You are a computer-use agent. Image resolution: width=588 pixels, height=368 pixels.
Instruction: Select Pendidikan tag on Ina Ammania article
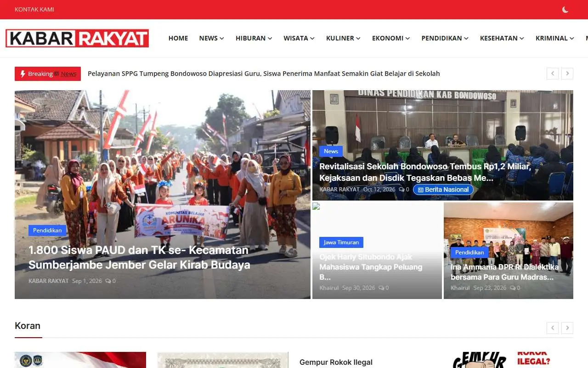point(469,253)
